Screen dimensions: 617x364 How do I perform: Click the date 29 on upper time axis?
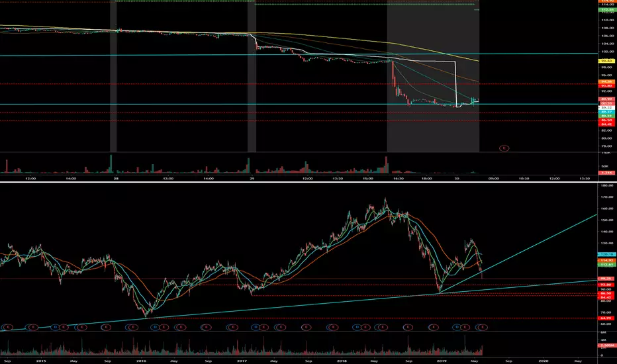coord(252,179)
